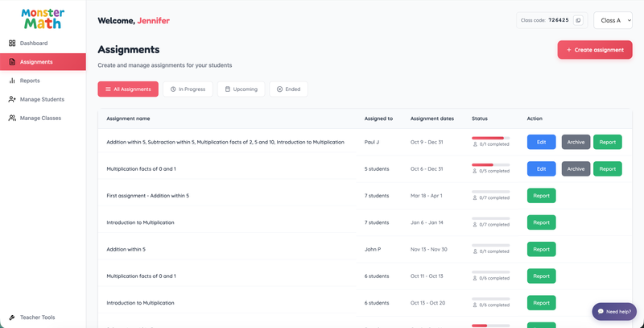644x328 pixels.
Task: Click the Paul J assignment progress bar
Action: [491, 138]
